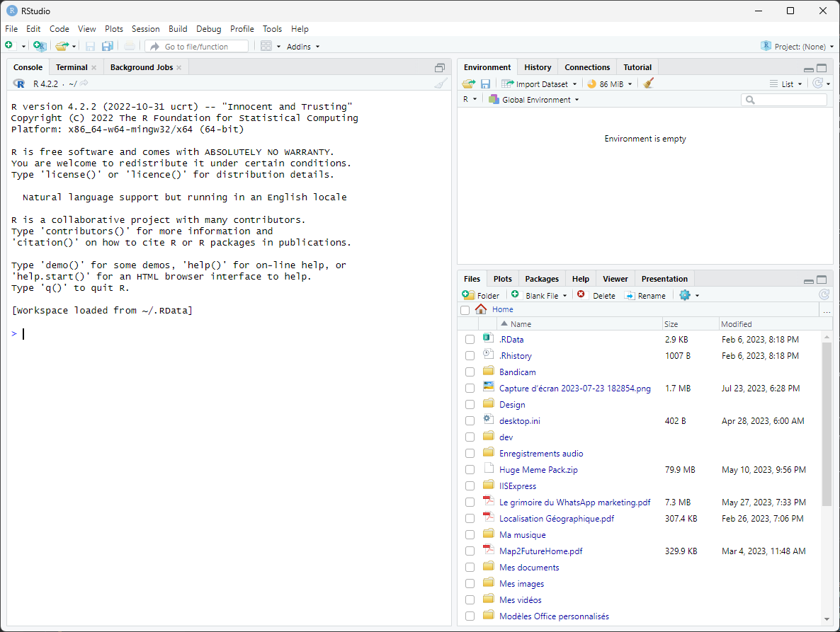
Task: Click the Environment refresh icon
Action: coord(817,83)
